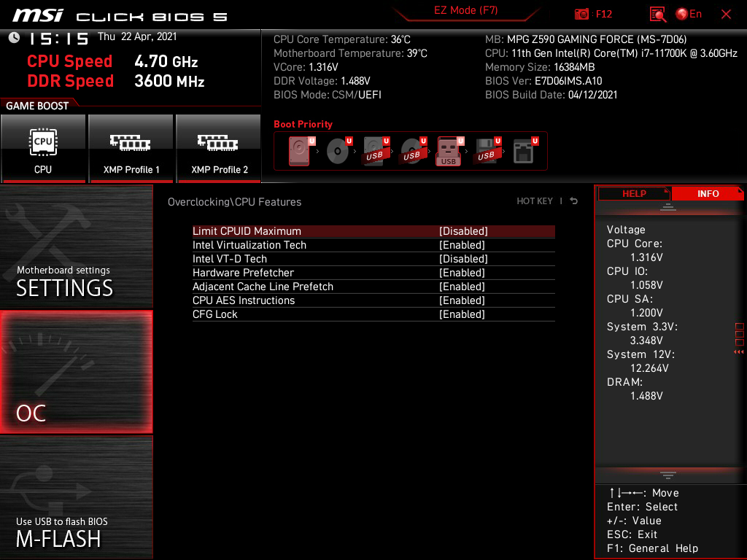Open M-FLASH to flash BIOS
The width and height of the screenshot is (747, 560).
76,497
